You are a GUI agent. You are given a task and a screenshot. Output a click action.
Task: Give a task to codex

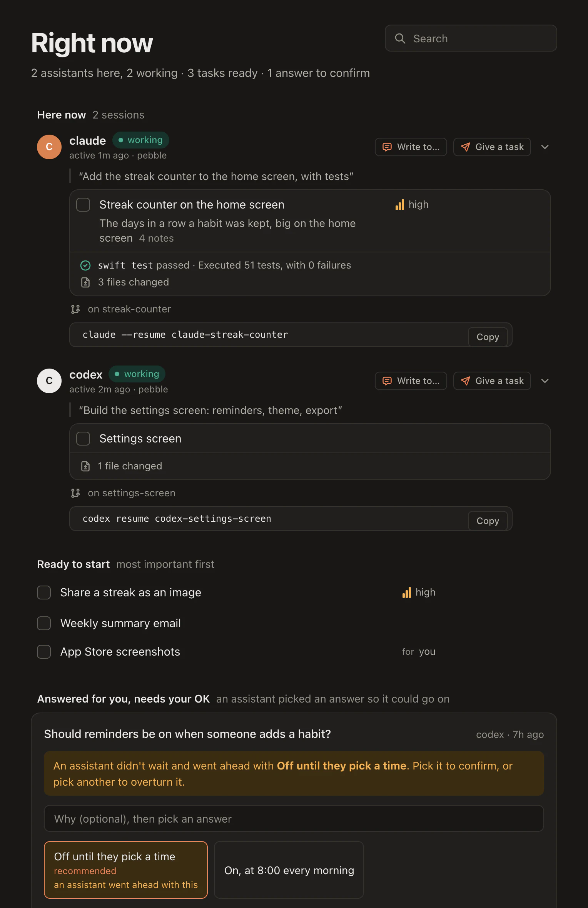[x=492, y=381]
